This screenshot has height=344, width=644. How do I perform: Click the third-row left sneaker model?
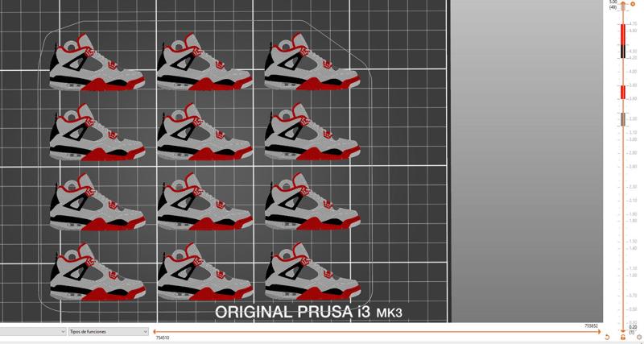(97, 202)
